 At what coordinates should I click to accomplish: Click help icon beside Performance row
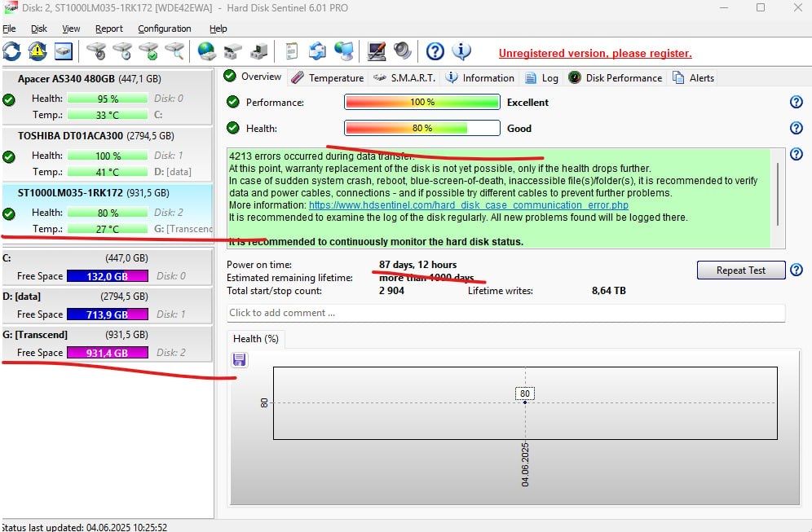[x=796, y=102]
